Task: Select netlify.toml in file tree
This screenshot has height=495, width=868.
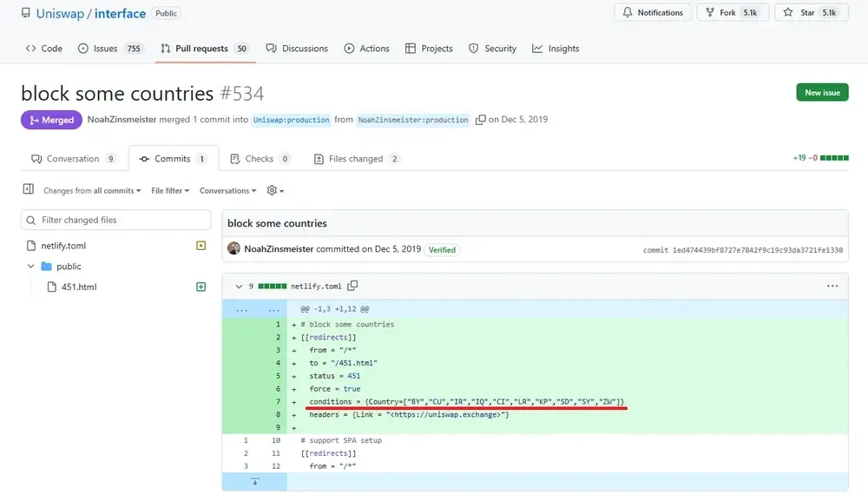Action: [x=63, y=245]
